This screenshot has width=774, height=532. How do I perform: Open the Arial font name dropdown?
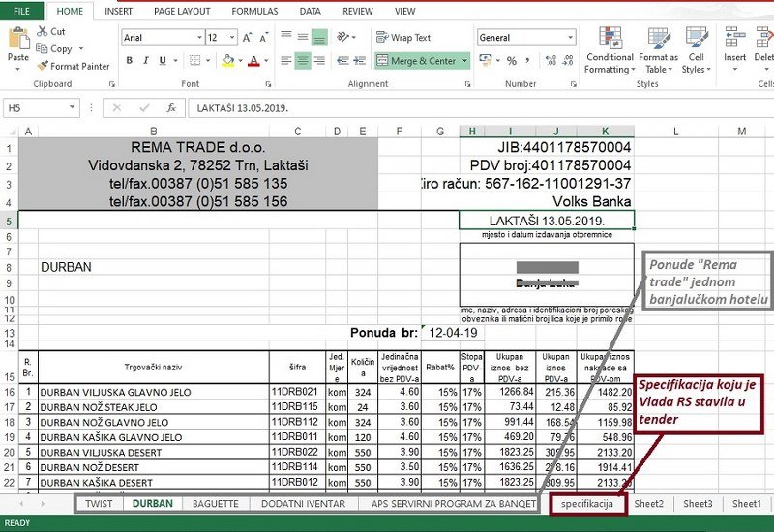click(x=199, y=38)
